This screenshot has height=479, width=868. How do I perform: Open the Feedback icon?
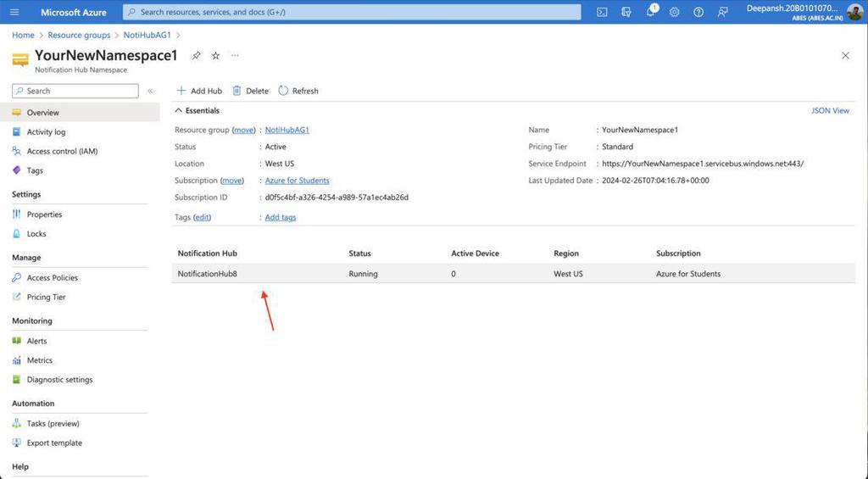(722, 12)
